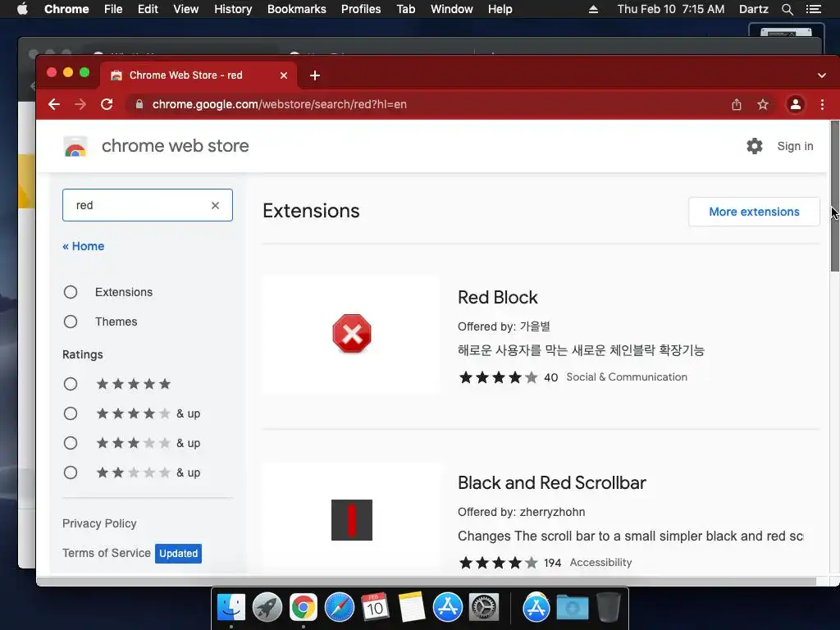This screenshot has height=630, width=840.
Task: Open the Trash in the dock
Action: tap(608, 608)
